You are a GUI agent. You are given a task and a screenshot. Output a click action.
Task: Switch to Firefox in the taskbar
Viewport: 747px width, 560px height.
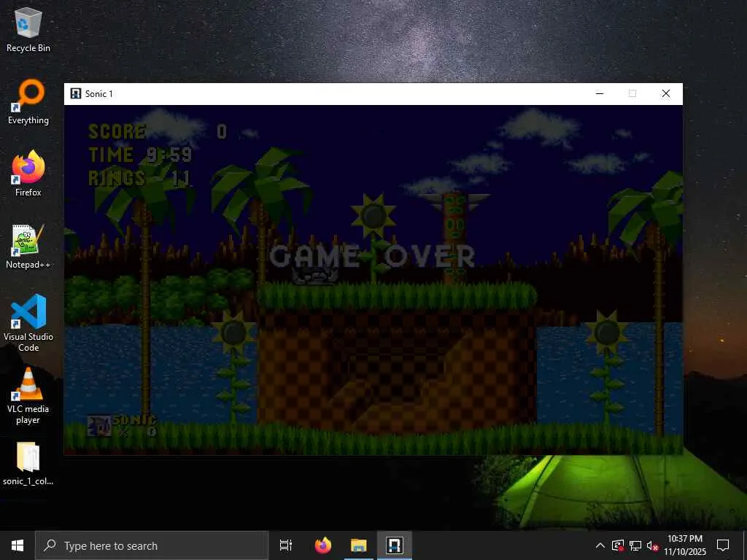click(x=323, y=545)
